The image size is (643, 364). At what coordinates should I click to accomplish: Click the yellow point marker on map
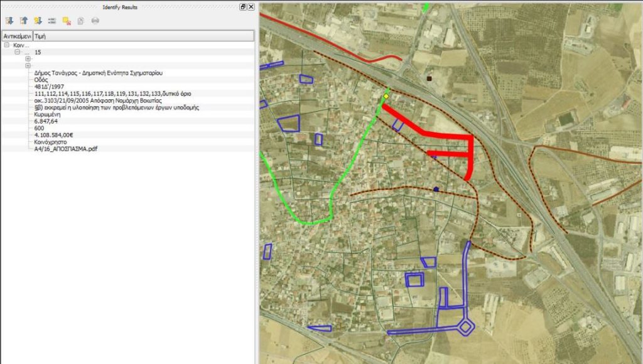point(386,97)
